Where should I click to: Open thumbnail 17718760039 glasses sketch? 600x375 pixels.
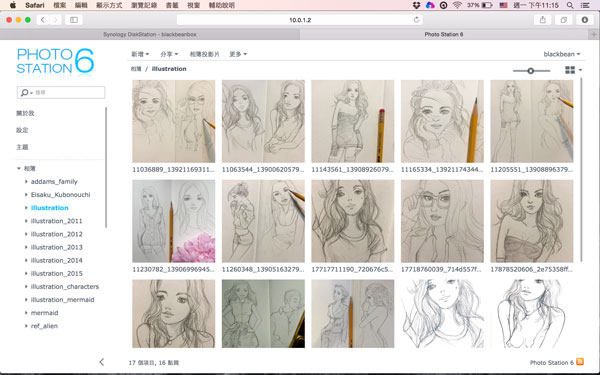point(442,221)
